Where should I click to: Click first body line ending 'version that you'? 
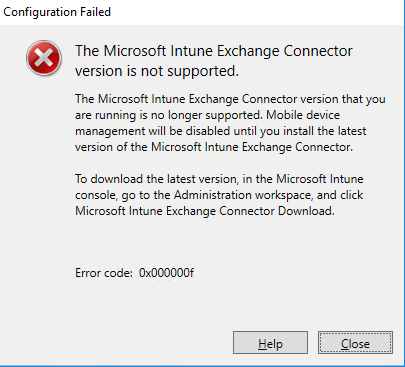pyautogui.click(x=230, y=99)
